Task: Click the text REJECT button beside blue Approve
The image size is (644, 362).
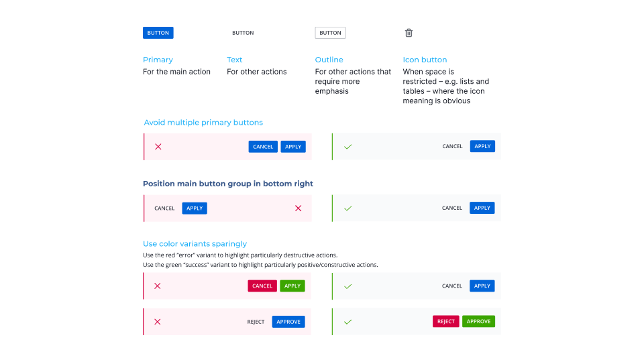Action: click(x=256, y=322)
